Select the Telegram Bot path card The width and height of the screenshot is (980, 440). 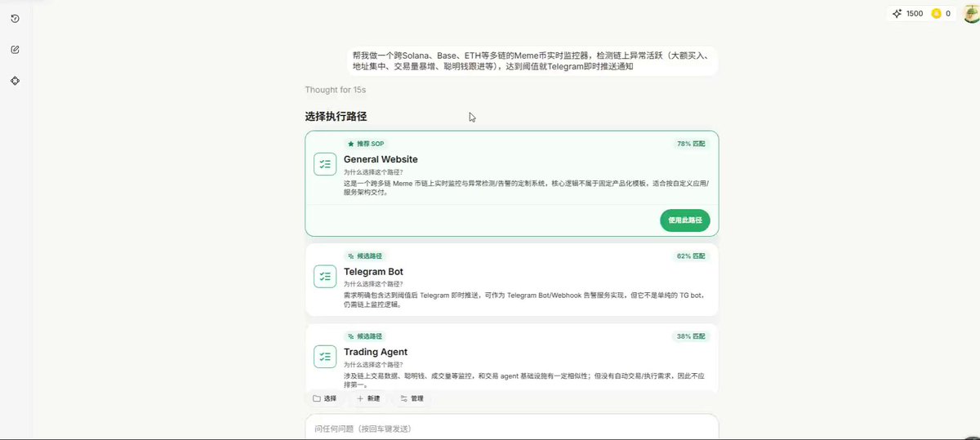[x=512, y=279]
